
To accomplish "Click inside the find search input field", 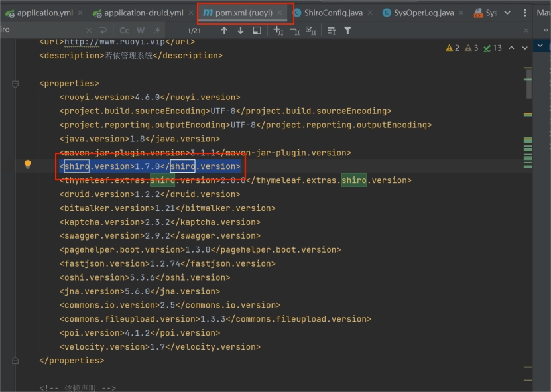I will (40, 30).
